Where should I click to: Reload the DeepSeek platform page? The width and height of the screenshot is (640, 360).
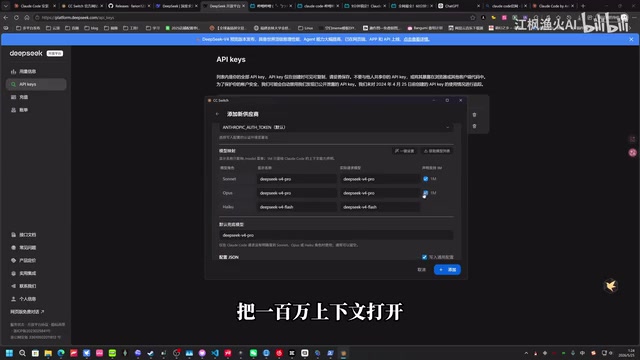click(x=16, y=18)
